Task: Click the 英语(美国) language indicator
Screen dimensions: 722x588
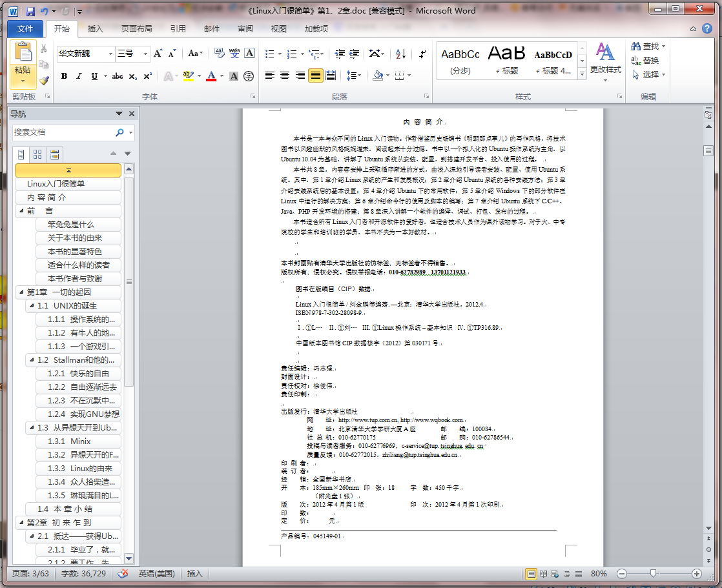Action: (156, 574)
